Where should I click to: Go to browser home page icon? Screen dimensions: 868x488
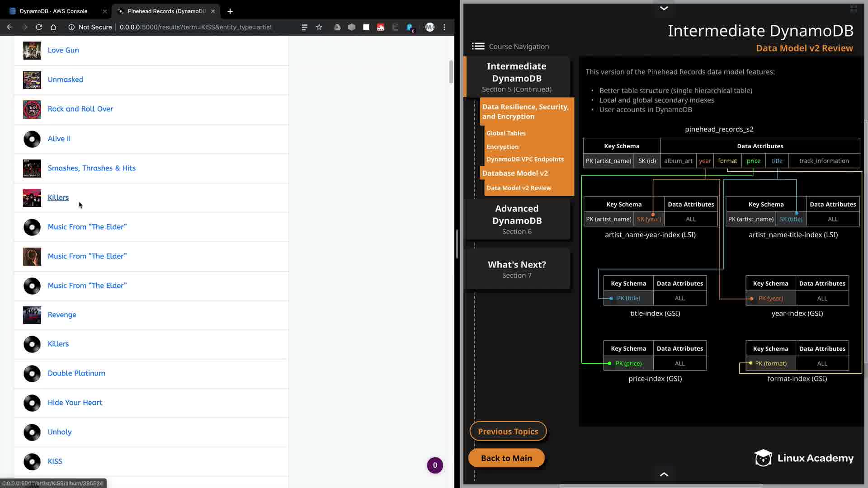(x=53, y=27)
